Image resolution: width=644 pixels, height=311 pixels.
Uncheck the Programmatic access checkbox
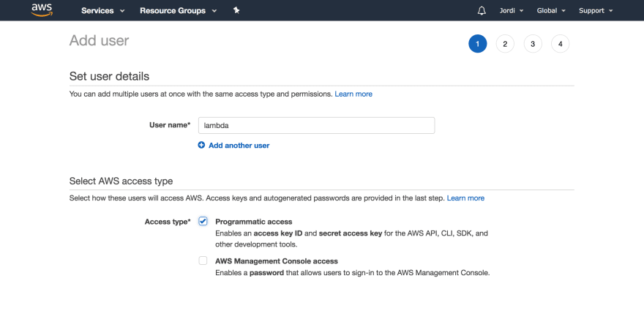click(203, 221)
